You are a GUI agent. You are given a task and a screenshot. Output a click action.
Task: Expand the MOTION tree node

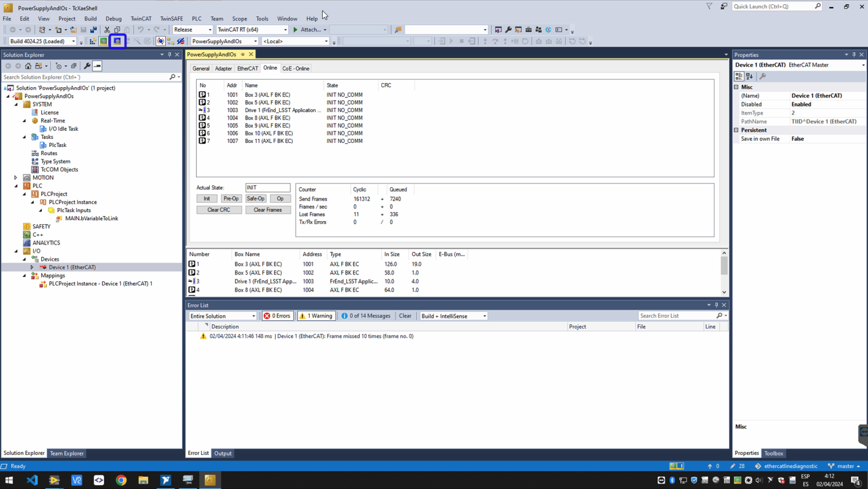(15, 177)
